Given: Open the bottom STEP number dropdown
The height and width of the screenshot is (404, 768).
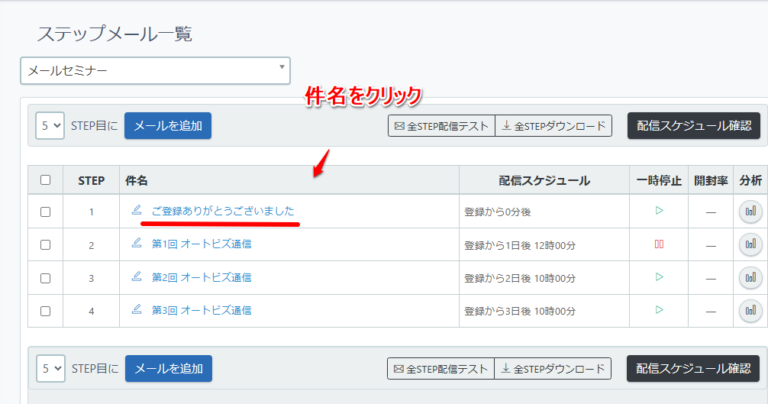Looking at the screenshot, I should click(x=50, y=368).
